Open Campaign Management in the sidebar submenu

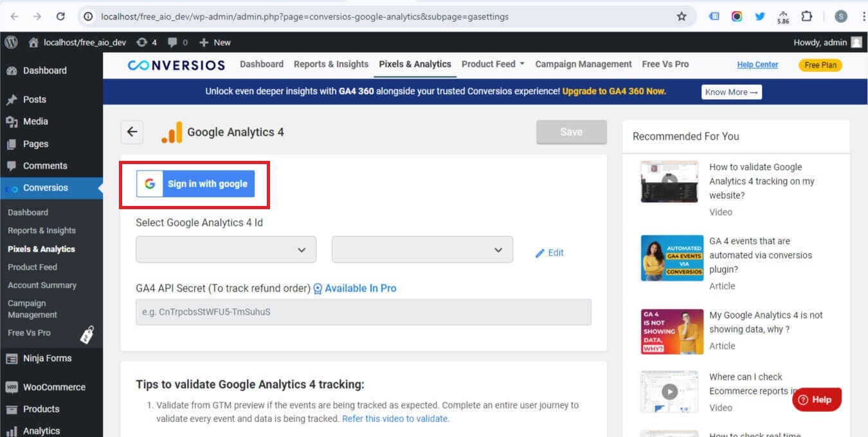click(32, 309)
